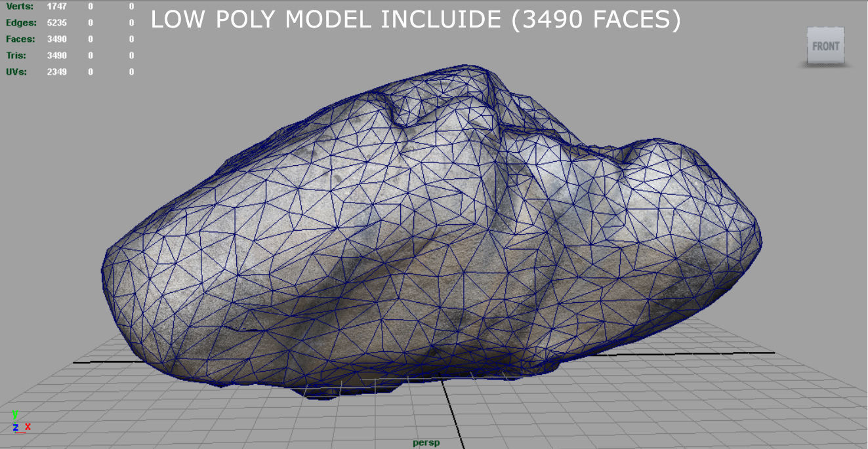Viewport: 868px width, 449px height.
Task: Select the 'UVs:' heads-up display label
Action: point(16,71)
